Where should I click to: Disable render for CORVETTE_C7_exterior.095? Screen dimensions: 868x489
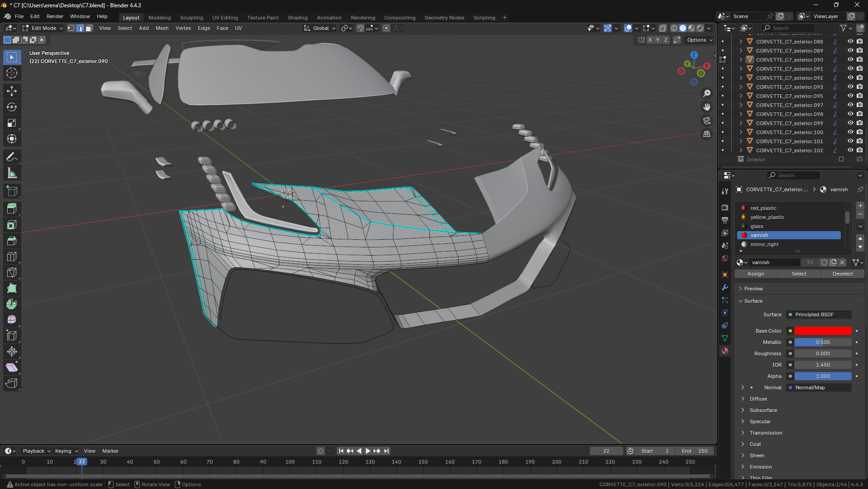coord(859,96)
